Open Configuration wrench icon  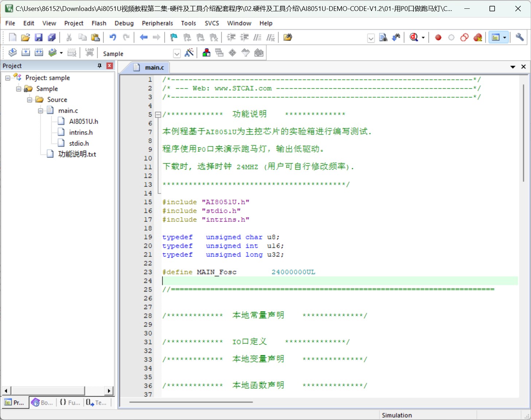pos(519,37)
